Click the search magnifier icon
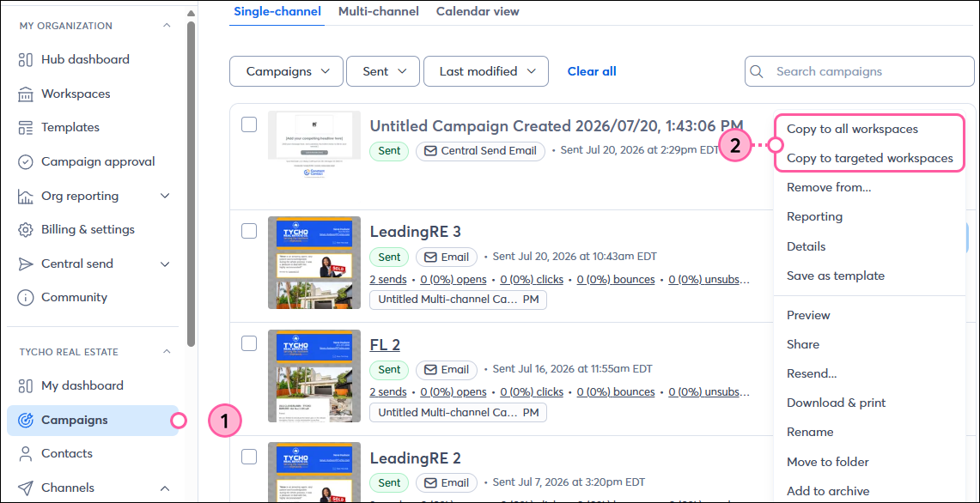 point(756,71)
